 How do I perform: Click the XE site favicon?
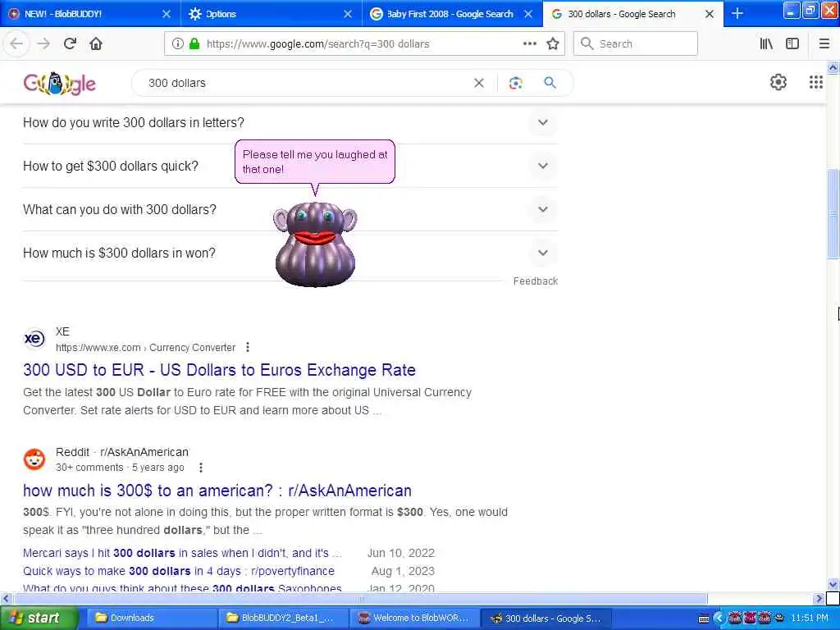(34, 339)
